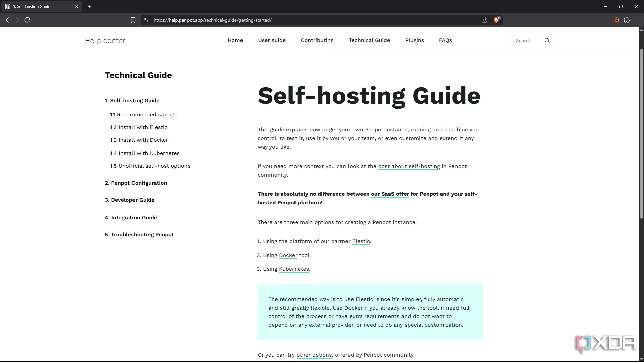Open User guide navigation item
644x362 pixels.
pyautogui.click(x=272, y=40)
